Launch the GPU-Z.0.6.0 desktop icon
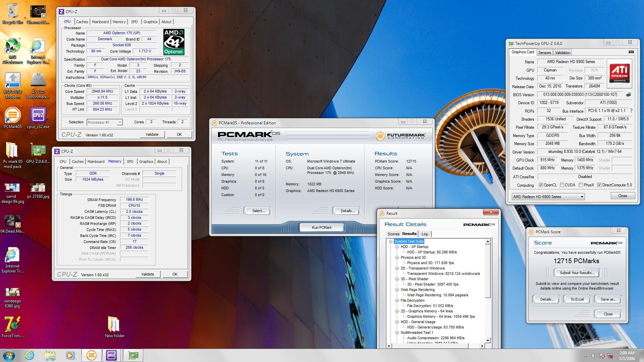Viewport: 644px width, 362px height. point(38,153)
